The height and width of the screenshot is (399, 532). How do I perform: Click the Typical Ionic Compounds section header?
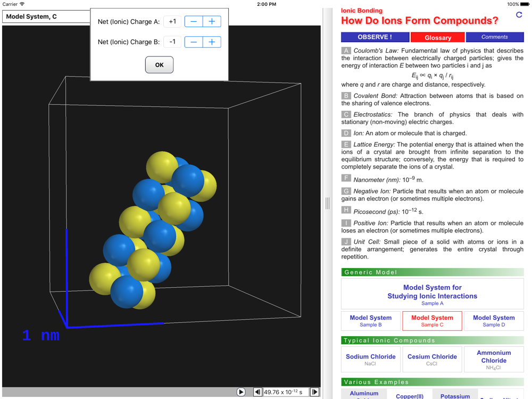point(432,340)
